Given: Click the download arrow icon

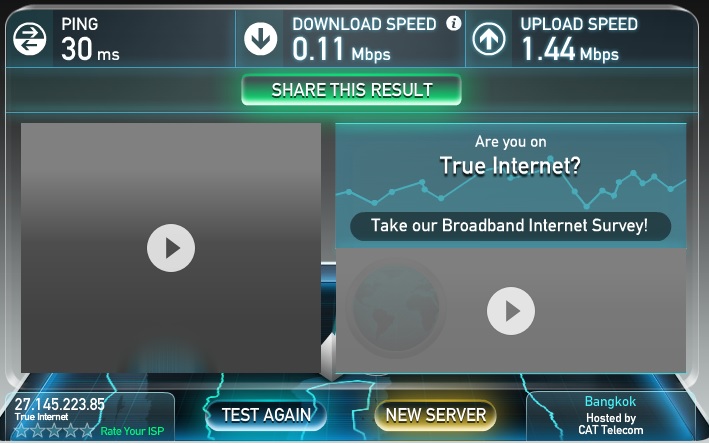Looking at the screenshot, I should pos(260,39).
